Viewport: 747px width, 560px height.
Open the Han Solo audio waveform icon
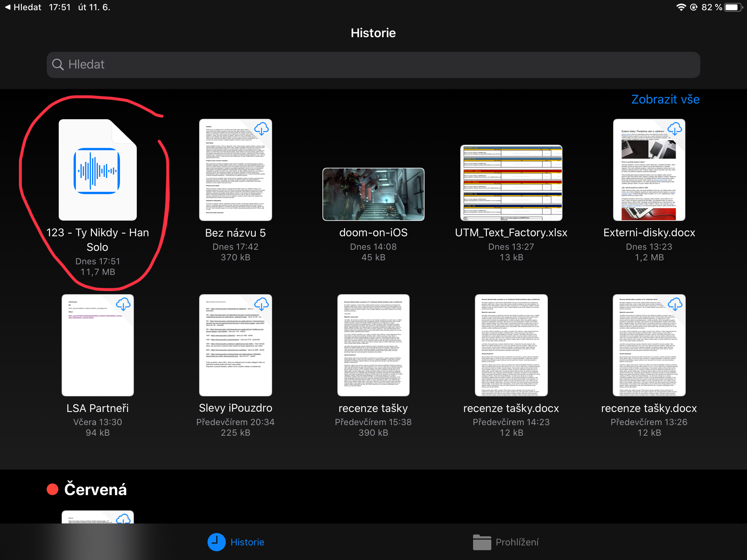click(97, 170)
